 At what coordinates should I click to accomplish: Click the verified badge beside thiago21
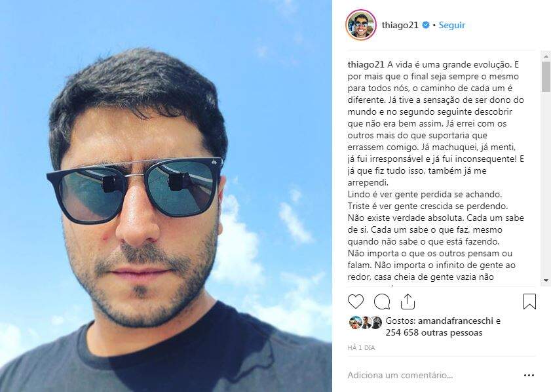(426, 25)
